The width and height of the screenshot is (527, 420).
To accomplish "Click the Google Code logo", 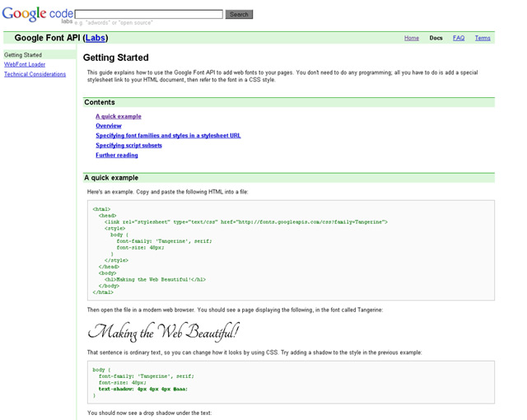I will coord(36,14).
